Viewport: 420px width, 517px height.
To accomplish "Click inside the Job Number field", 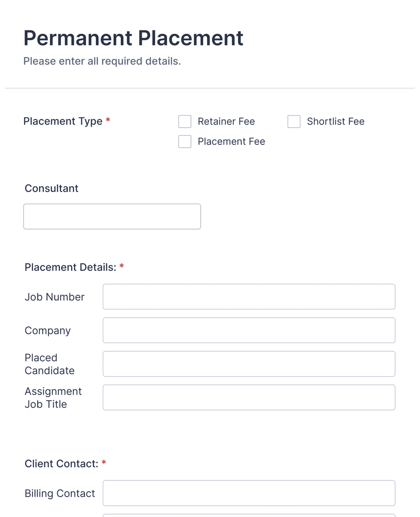I will point(249,297).
